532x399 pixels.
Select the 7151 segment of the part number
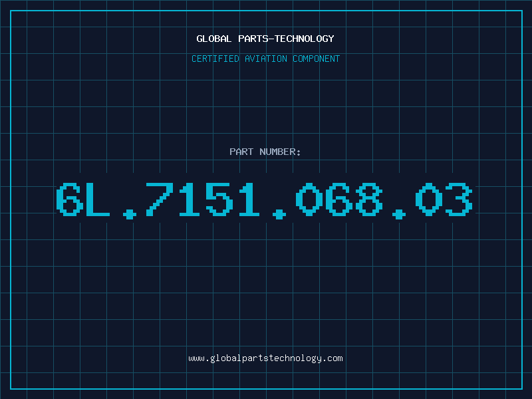(x=203, y=199)
